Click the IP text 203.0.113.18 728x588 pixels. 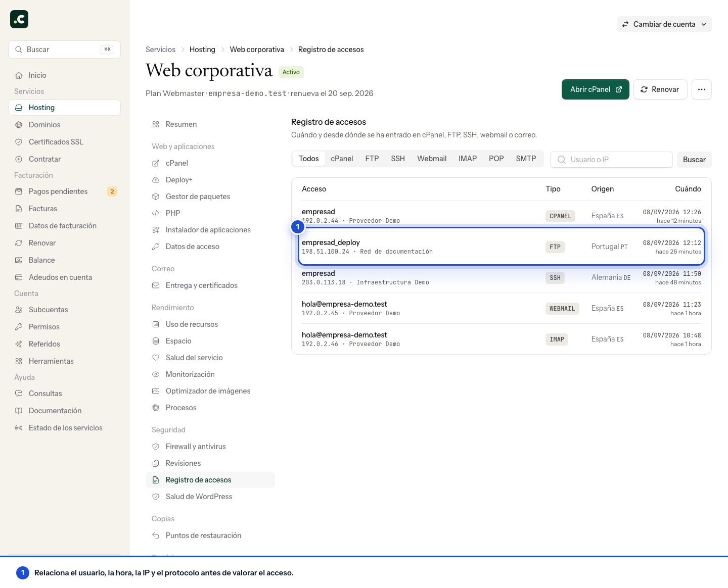[x=324, y=282]
